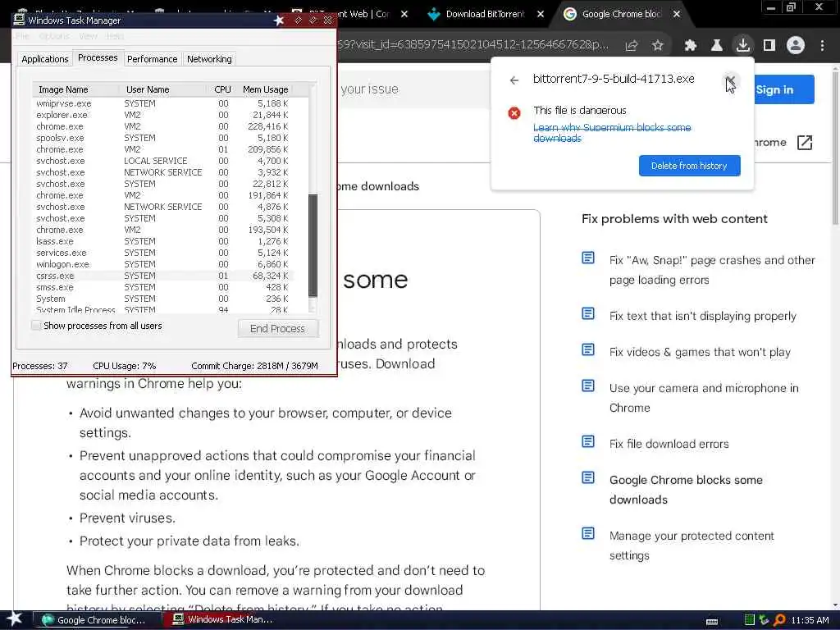
Task: Open the article icon for file download errors
Action: 588,441
